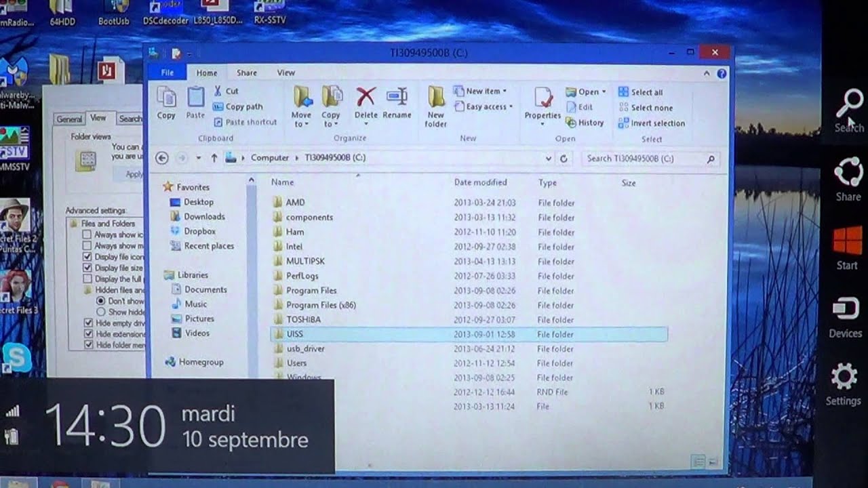
Task: Expand the address bar history dropdown
Action: [x=549, y=159]
